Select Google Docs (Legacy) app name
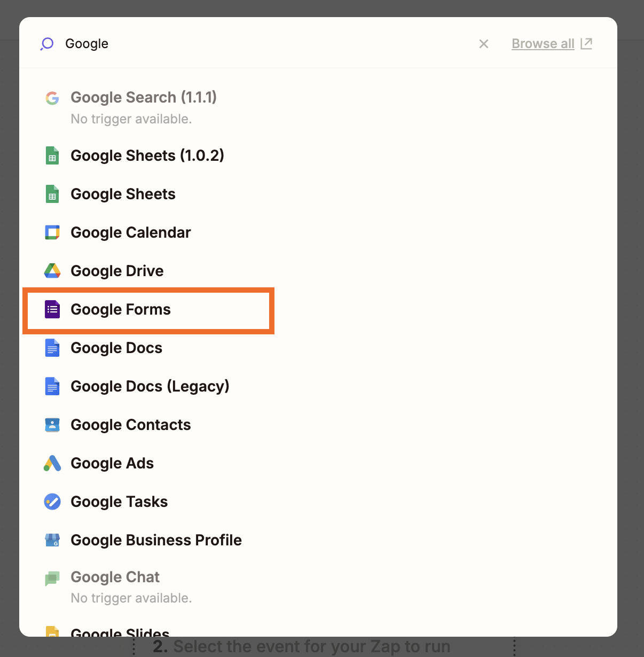 (x=150, y=386)
